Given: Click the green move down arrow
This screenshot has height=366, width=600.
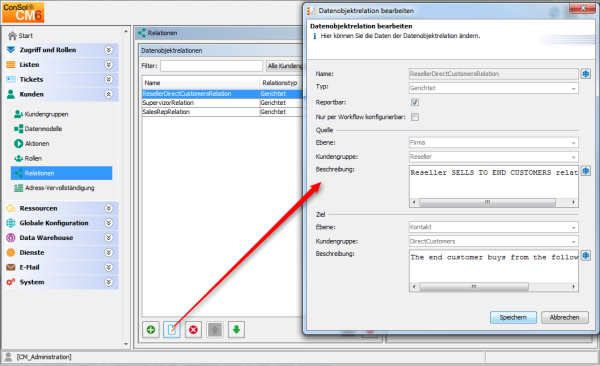Looking at the screenshot, I should point(236,330).
